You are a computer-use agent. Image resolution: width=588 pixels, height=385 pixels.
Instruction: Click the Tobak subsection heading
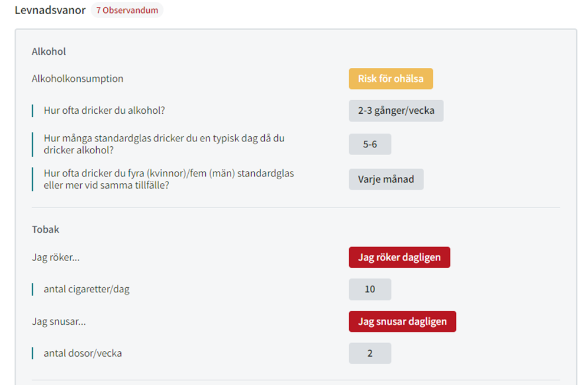(x=45, y=229)
